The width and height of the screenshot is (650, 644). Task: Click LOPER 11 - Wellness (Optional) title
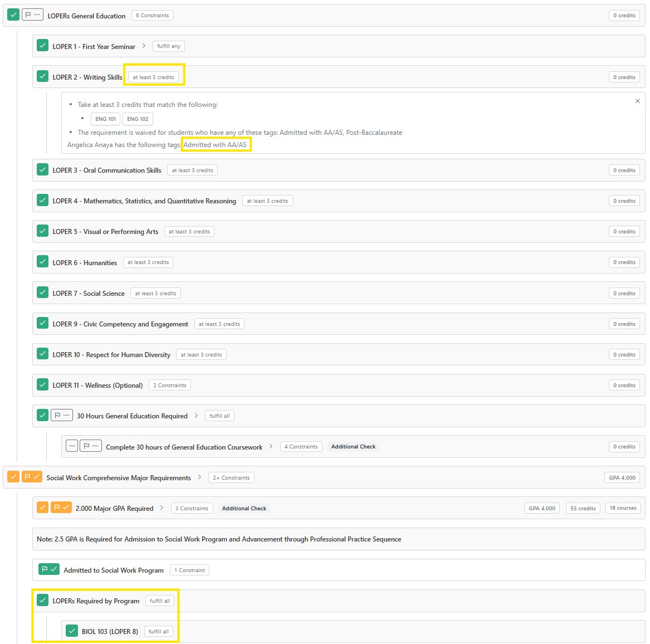(97, 386)
